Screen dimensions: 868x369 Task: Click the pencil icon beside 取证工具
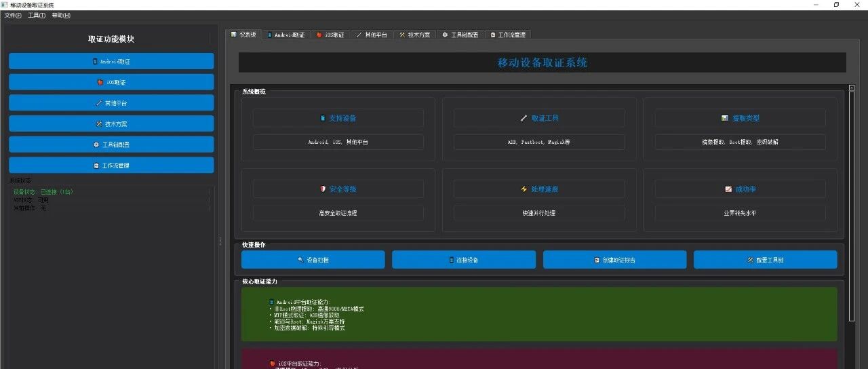tap(524, 118)
